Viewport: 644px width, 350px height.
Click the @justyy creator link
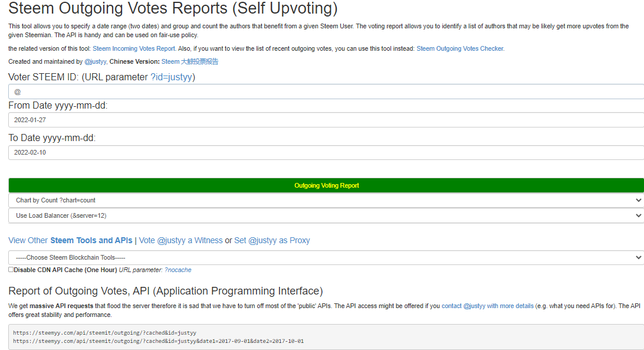click(96, 62)
